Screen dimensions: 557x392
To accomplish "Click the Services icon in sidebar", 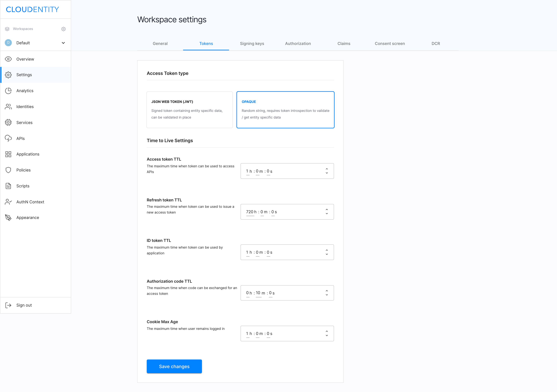I will coord(8,123).
